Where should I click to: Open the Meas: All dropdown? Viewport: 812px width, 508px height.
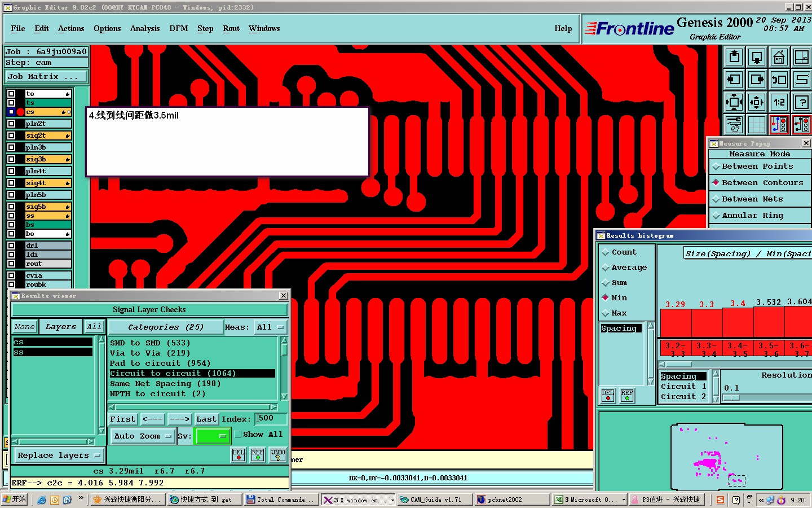pos(271,327)
